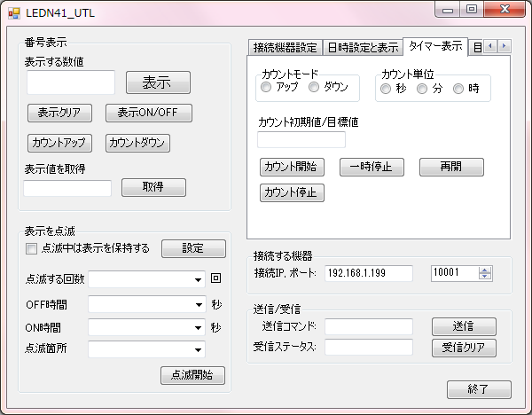Click the LEDN41_UTL application icon in title bar
This screenshot has width=532, height=415.
pos(14,13)
